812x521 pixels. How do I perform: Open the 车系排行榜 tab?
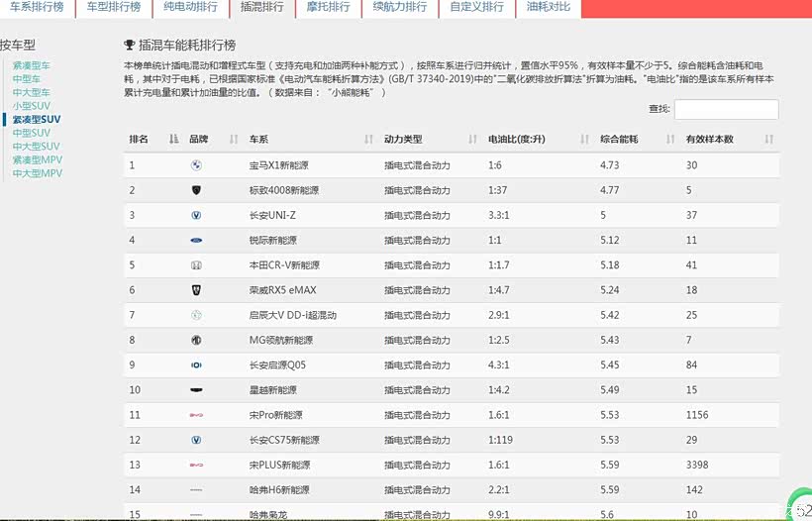click(37, 7)
